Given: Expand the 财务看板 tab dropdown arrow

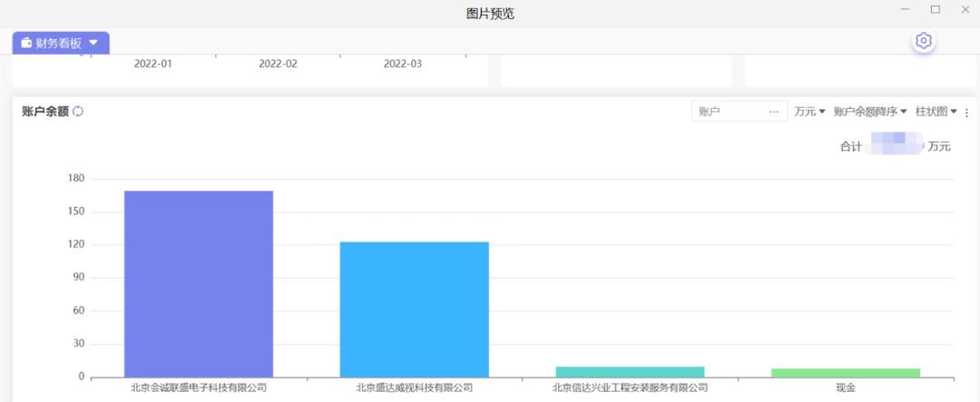Looking at the screenshot, I should tap(93, 43).
